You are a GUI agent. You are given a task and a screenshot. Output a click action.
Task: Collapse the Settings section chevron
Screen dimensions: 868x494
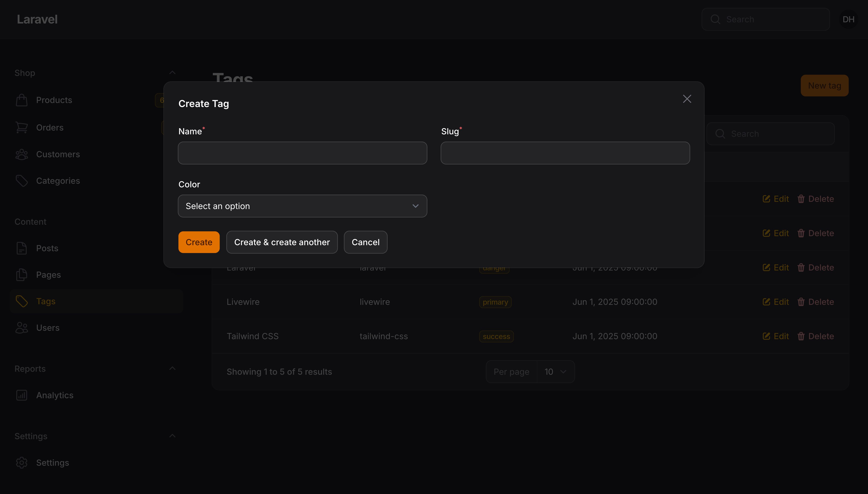click(x=172, y=436)
